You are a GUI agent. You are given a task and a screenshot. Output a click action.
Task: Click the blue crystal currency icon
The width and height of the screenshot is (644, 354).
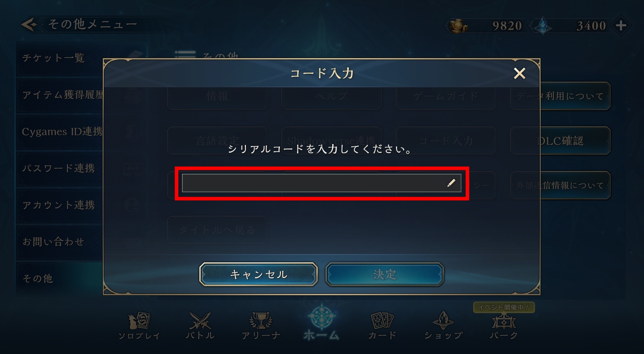coord(543,26)
